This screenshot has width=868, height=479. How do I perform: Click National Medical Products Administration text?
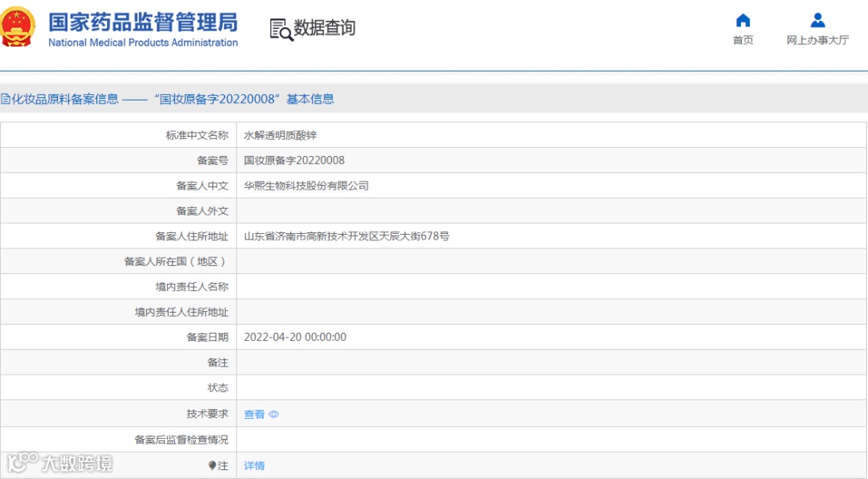(x=143, y=43)
